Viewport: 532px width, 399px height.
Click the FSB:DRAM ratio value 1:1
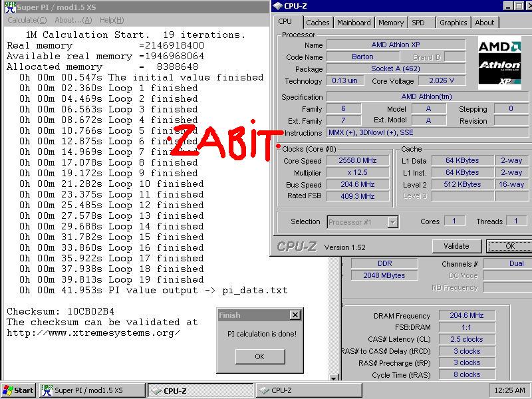[467, 327]
